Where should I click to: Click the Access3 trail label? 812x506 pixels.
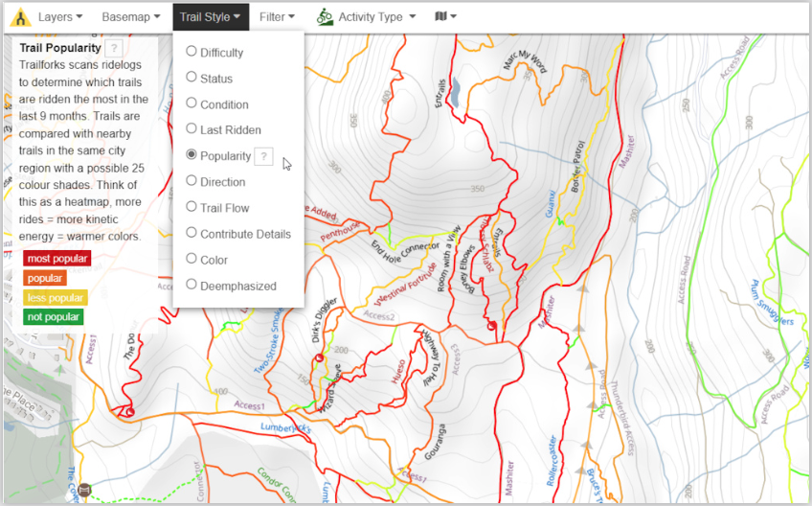(x=455, y=359)
